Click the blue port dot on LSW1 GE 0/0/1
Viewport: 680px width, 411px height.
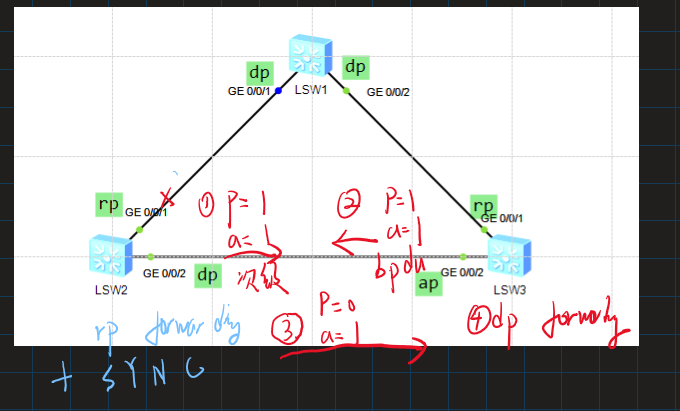click(278, 91)
